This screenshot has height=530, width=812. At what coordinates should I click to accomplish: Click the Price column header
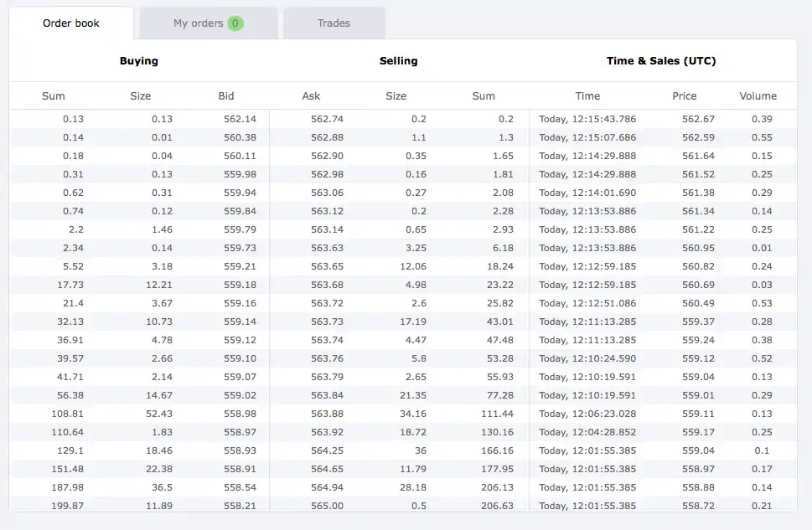point(684,96)
